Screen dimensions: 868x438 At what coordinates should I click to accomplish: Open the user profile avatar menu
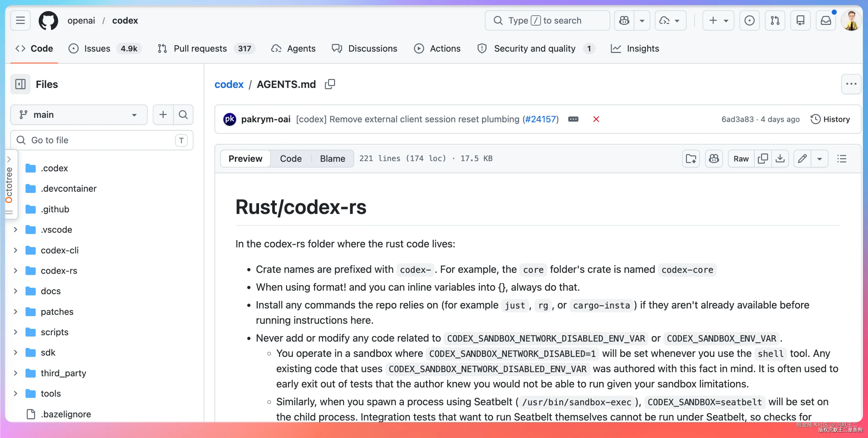pos(851,21)
